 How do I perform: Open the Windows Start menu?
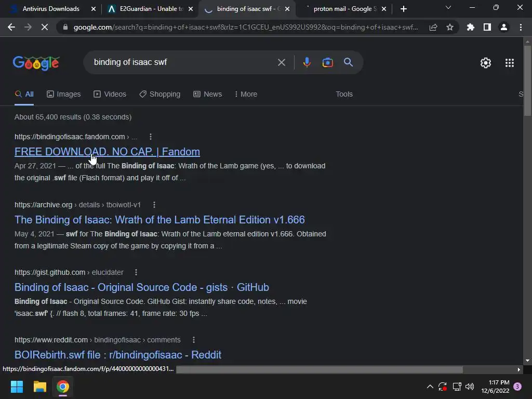click(x=17, y=387)
